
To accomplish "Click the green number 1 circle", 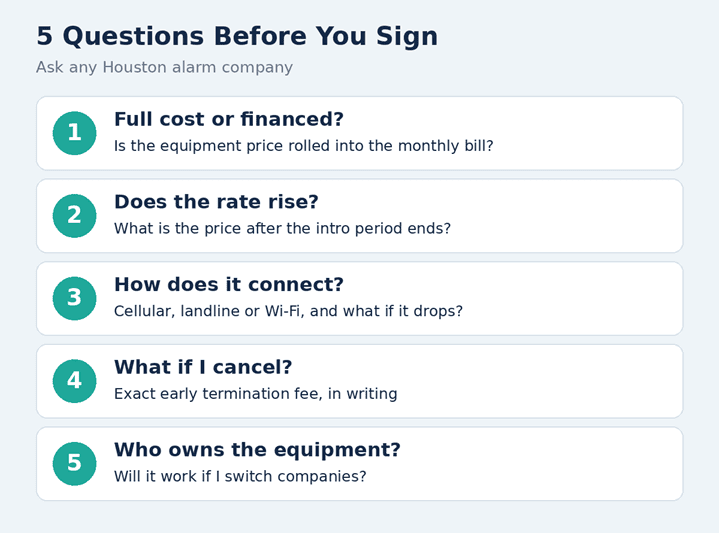I will [x=75, y=133].
